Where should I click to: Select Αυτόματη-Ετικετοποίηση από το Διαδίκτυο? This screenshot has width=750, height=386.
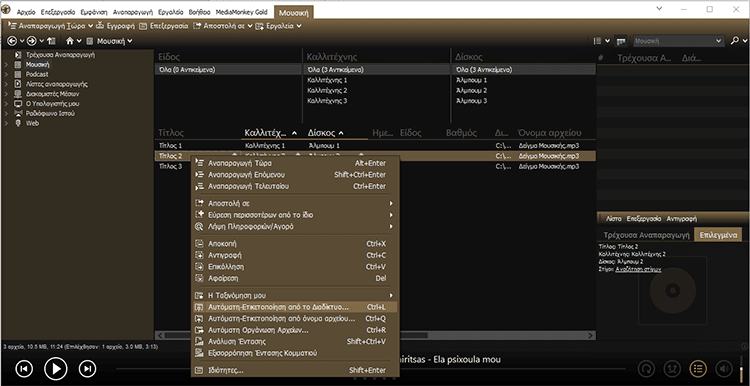[x=295, y=307]
